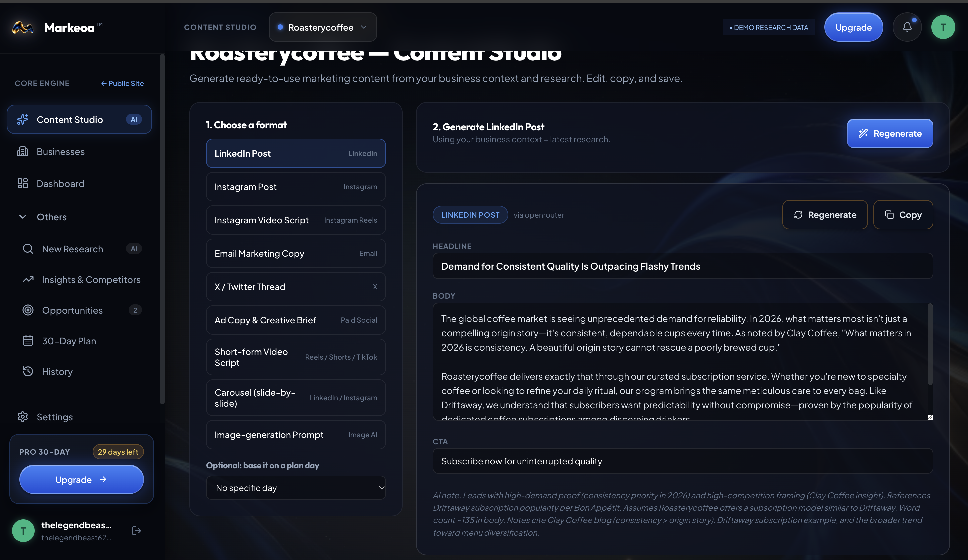
Task: Click the sidebar Upgrade arrow button
Action: [x=81, y=479]
